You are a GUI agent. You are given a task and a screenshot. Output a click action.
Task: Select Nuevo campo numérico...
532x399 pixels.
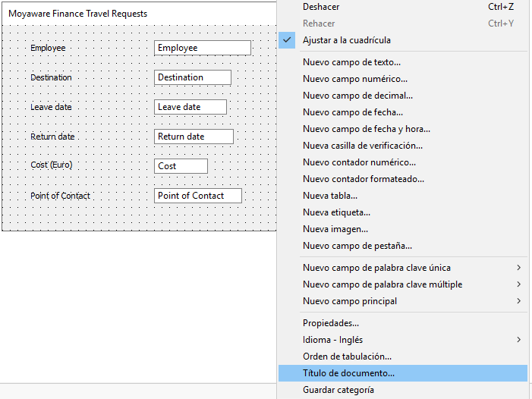click(x=403, y=79)
